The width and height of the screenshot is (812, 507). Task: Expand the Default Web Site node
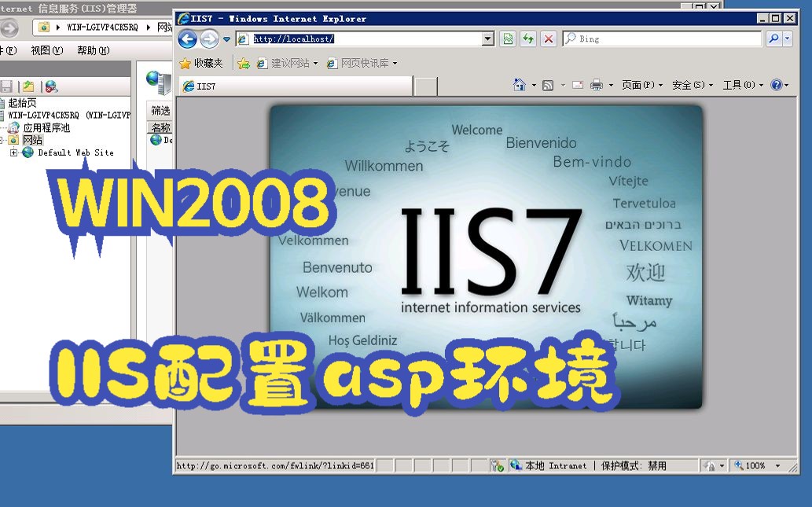pyautogui.click(x=14, y=152)
